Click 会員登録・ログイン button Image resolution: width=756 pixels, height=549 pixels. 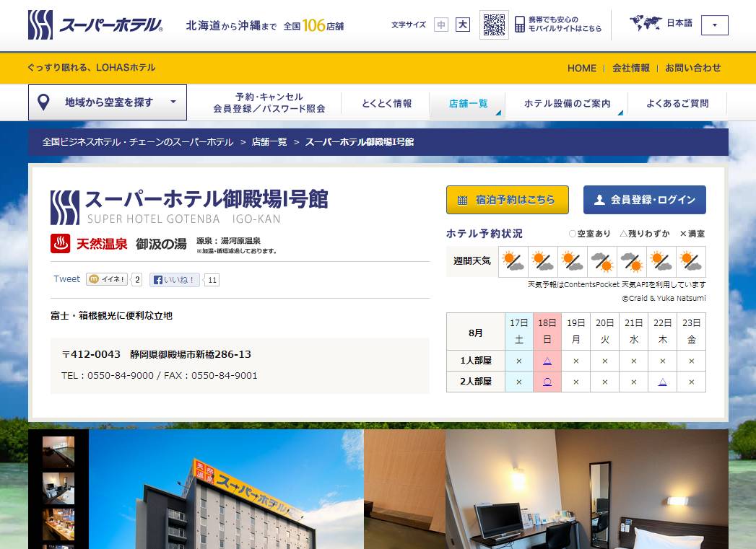coord(645,200)
